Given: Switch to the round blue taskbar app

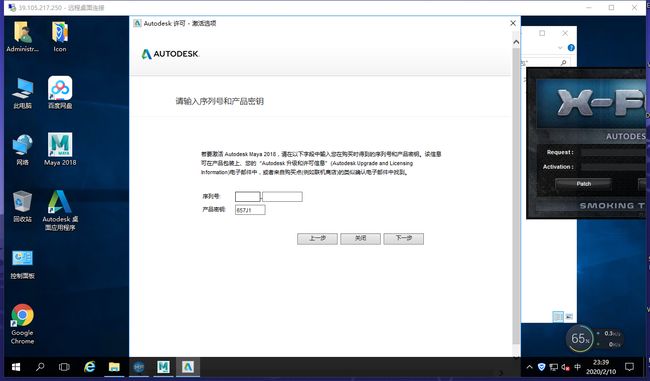Looking at the screenshot, I should [139, 367].
